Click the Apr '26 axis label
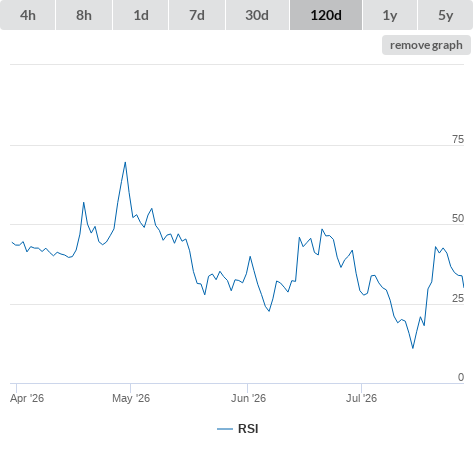The height and width of the screenshot is (455, 474). 27,398
